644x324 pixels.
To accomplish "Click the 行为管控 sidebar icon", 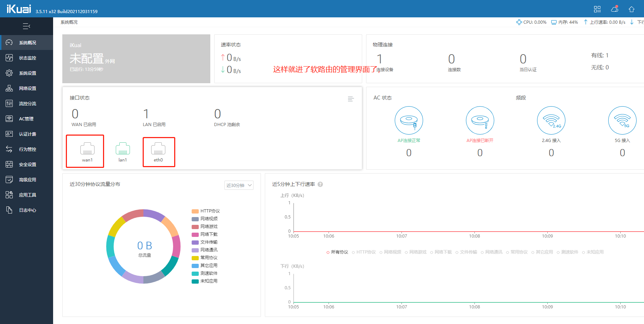I will pyautogui.click(x=9, y=149).
